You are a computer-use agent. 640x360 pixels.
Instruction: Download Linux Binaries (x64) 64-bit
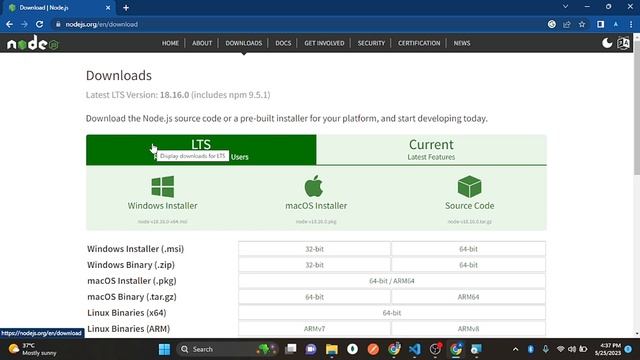[x=392, y=313]
